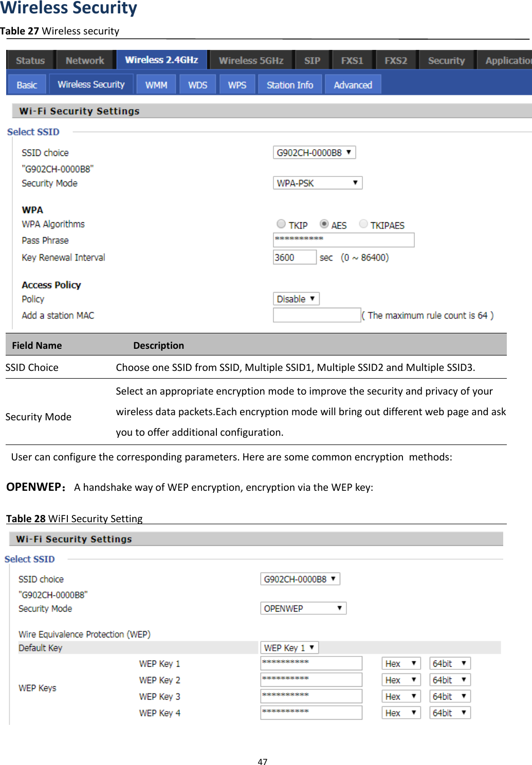The width and height of the screenshot is (532, 765).
Task: Switch to the Status tab
Action: [29, 60]
